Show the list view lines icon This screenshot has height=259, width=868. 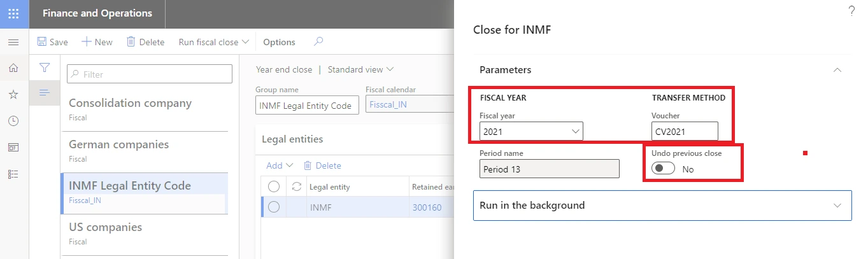(45, 93)
